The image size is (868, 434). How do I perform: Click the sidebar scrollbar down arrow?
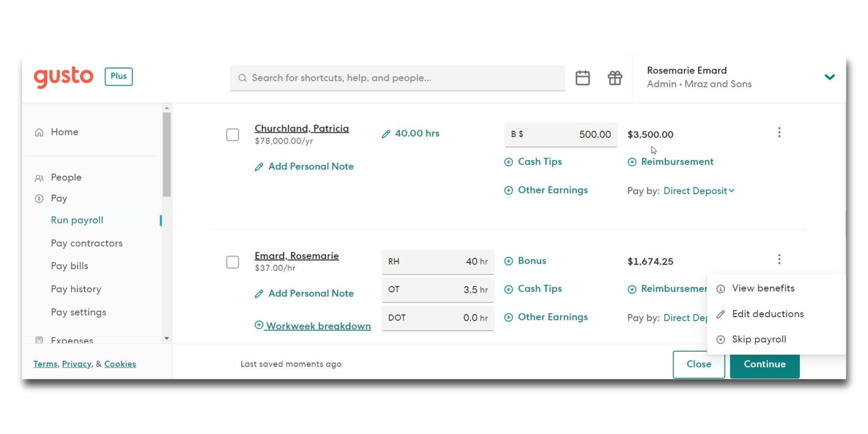click(167, 338)
